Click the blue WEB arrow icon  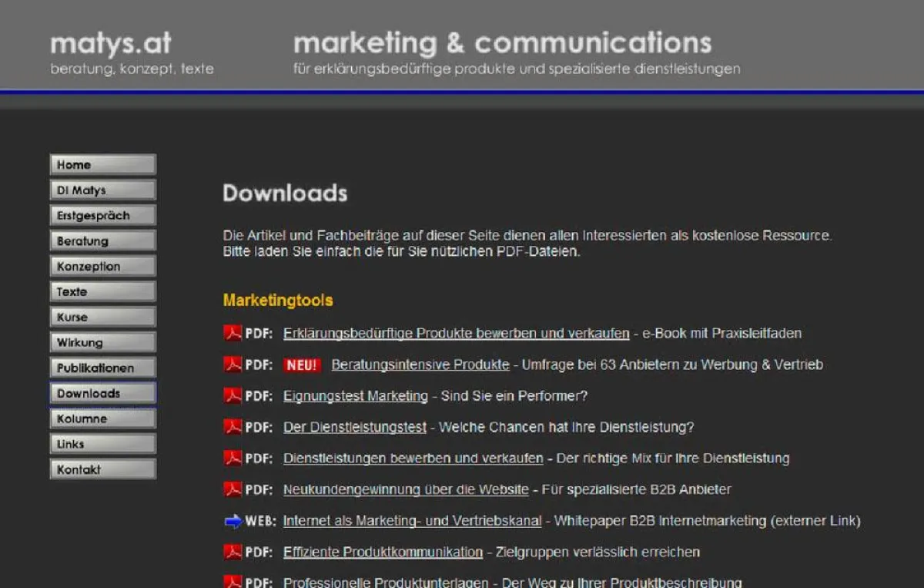pyautogui.click(x=231, y=520)
